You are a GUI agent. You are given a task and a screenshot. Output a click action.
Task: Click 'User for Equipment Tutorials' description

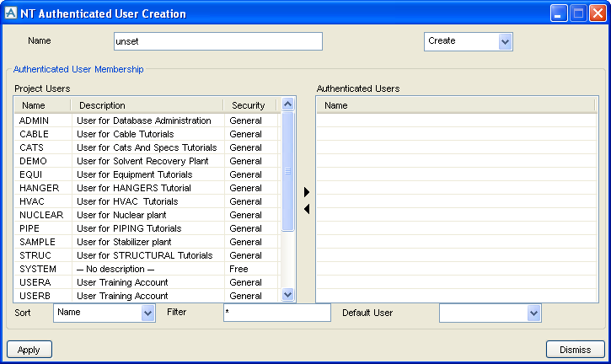(135, 174)
